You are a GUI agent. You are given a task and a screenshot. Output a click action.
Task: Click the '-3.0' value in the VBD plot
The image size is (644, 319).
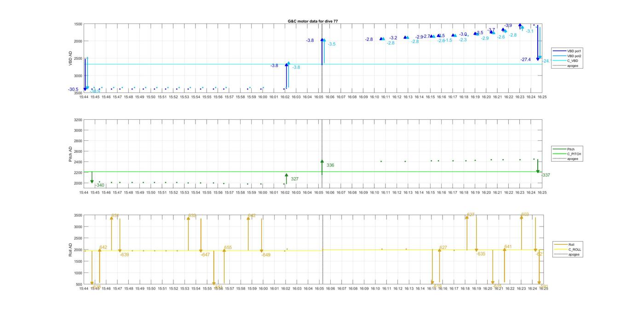click(463, 35)
